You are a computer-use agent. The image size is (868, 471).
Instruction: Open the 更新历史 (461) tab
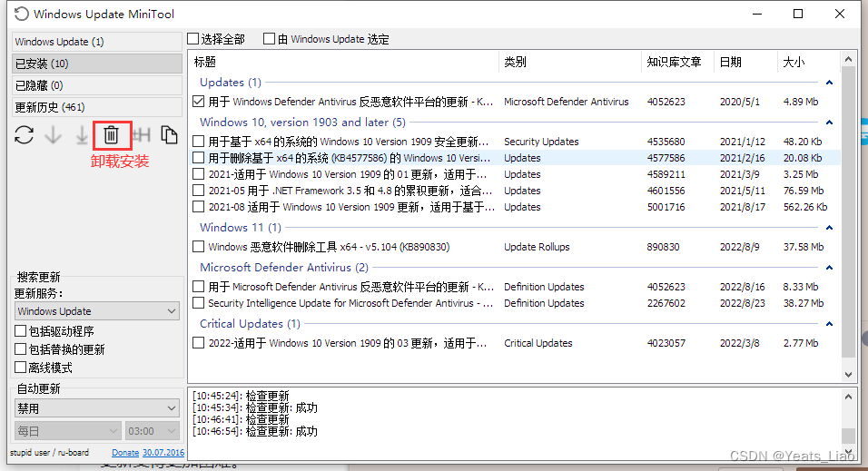coord(97,107)
